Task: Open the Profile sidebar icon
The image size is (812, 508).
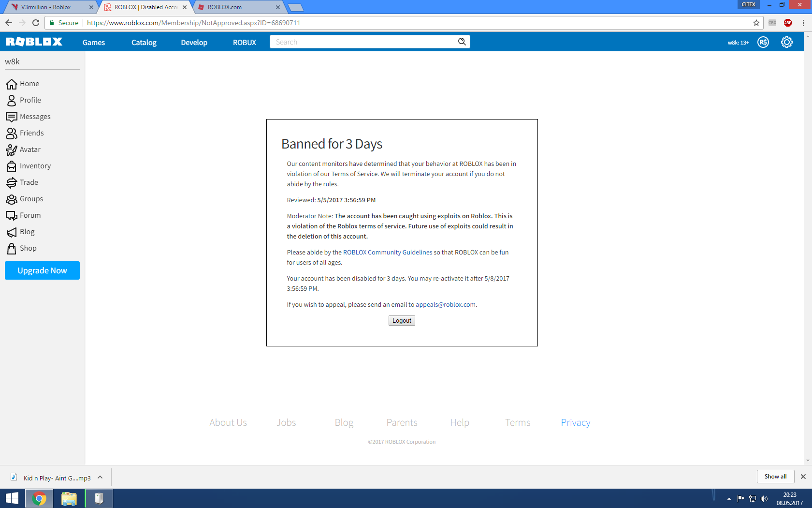Action: coord(12,101)
